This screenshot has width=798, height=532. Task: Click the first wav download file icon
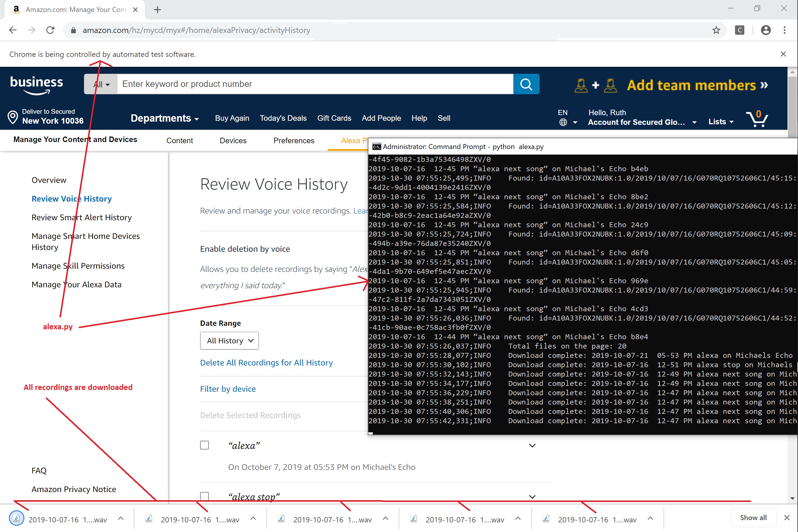tap(16, 518)
